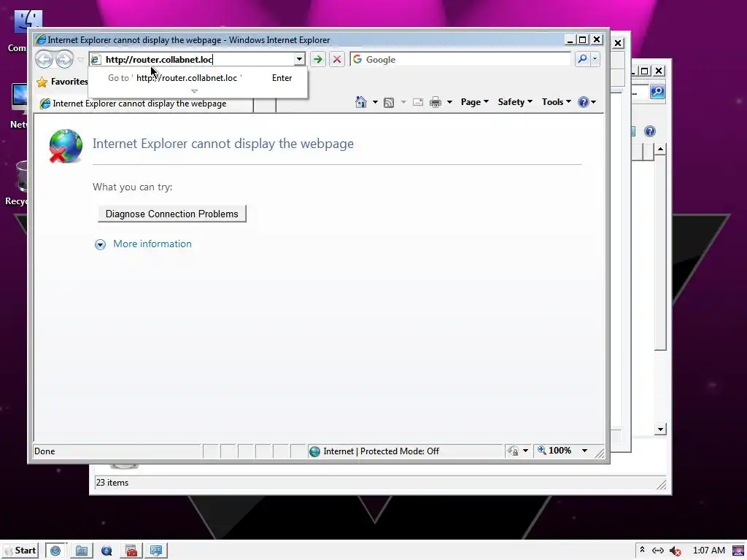Image resolution: width=747 pixels, height=560 pixels.
Task: Click the Read Mail icon
Action: coord(418,102)
